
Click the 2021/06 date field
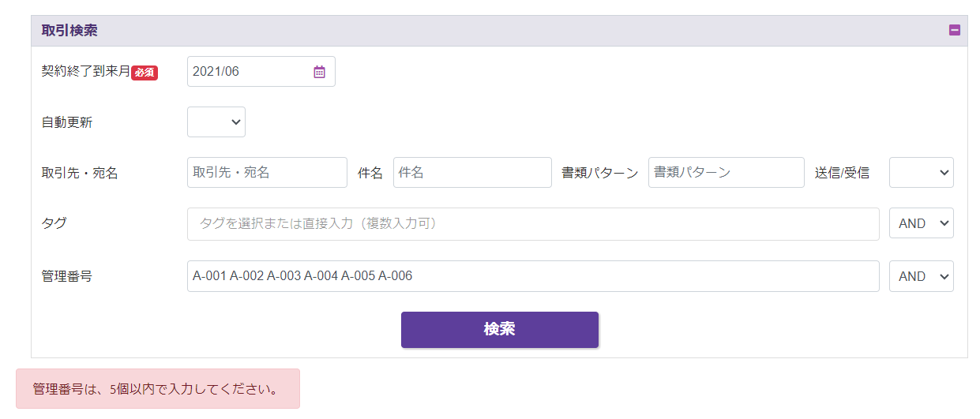pyautogui.click(x=249, y=72)
